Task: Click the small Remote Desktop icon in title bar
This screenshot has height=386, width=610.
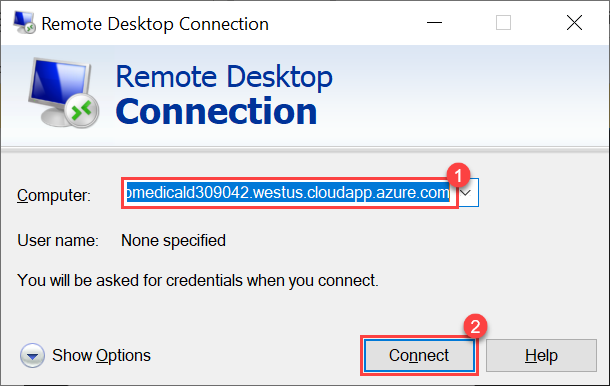Action: pos(25,22)
